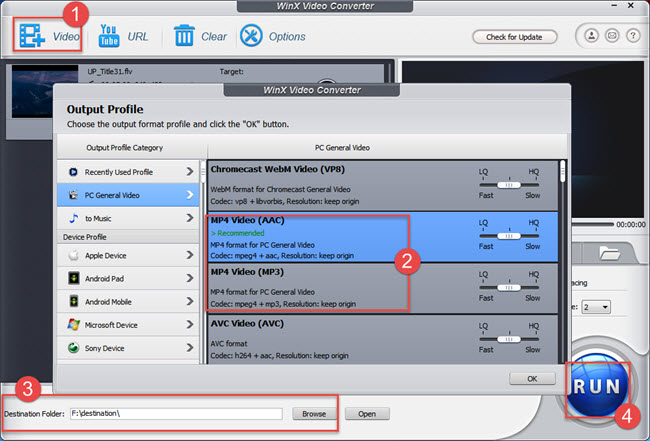Screen dimensions: 650x441
Task: Click the Clear trash icon
Action: coord(184,35)
